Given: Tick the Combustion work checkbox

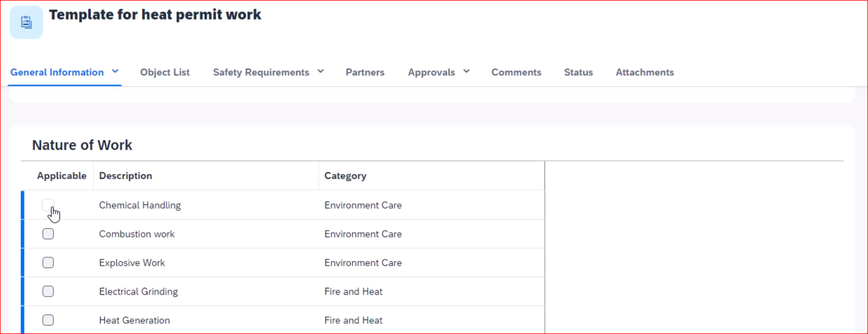Looking at the screenshot, I should pos(48,233).
